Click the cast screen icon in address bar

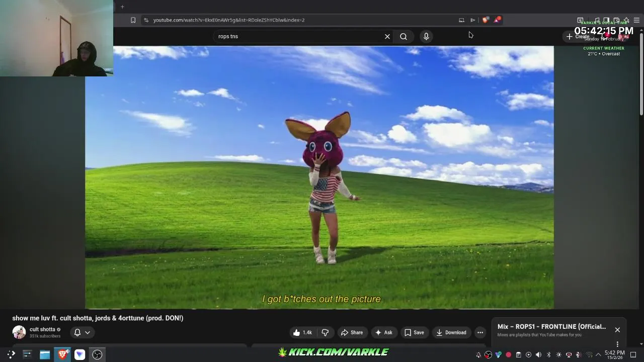click(461, 20)
